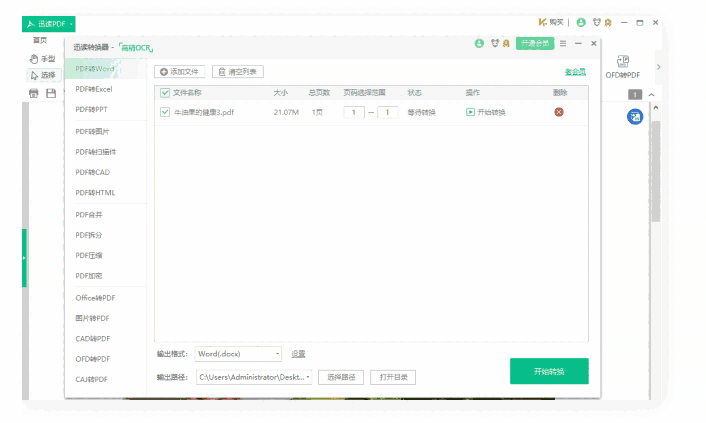Viewport: 706px width, 423px height.
Task: Open the 迅读PDF application menu
Action: [x=49, y=24]
